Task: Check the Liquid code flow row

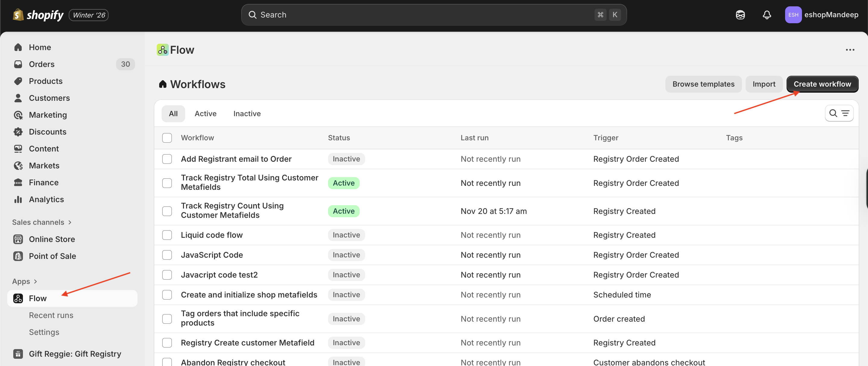Action: [x=167, y=235]
